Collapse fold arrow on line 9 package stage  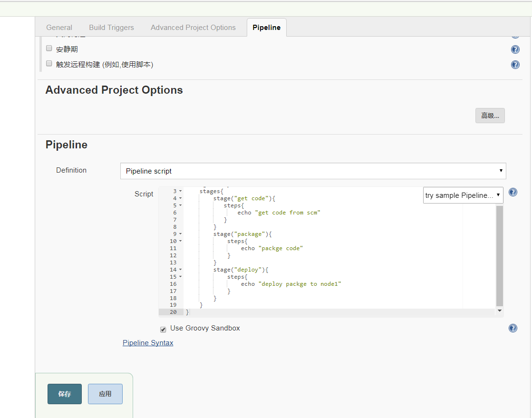pyautogui.click(x=181, y=234)
